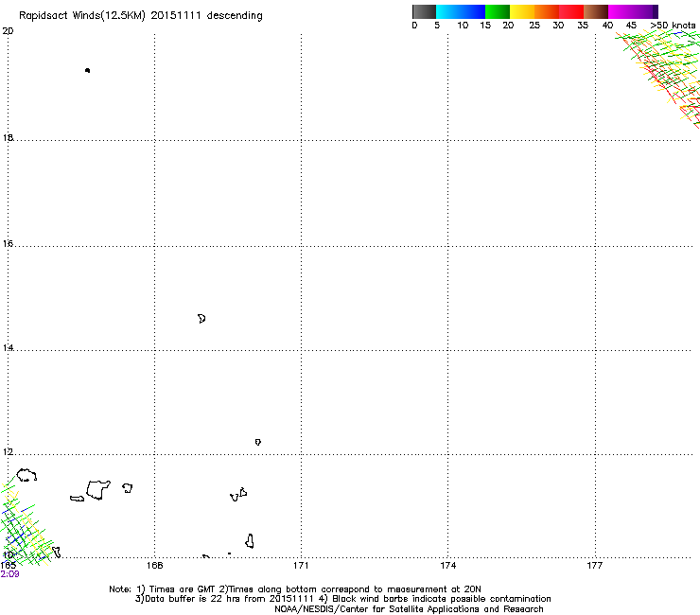The image size is (700, 615).
Task: Click the longitude axis label "174"
Action: click(447, 566)
